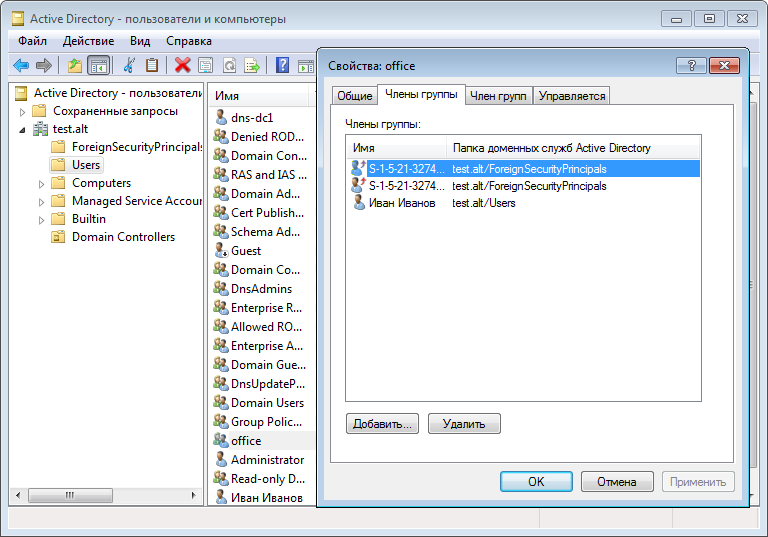The image size is (768, 537).
Task: Collapse the test.alt domain node
Action: click(x=23, y=130)
